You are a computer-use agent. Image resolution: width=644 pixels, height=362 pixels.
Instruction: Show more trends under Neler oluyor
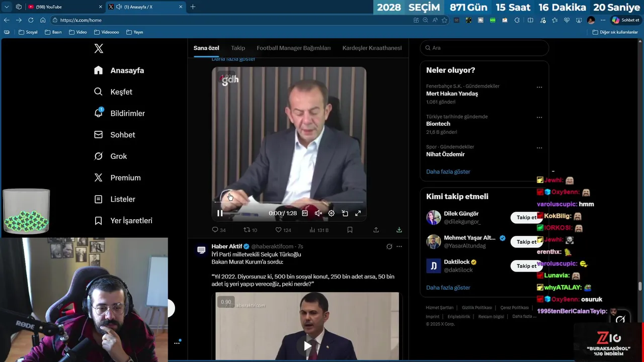click(x=448, y=171)
